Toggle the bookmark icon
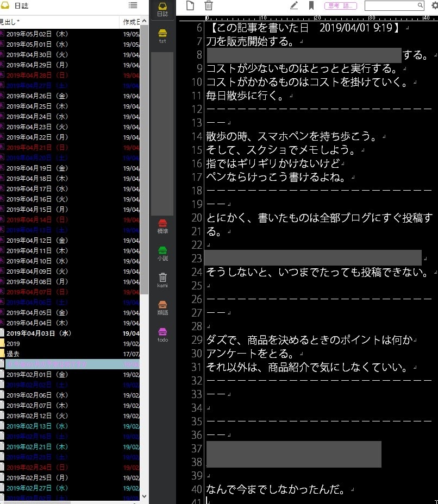Screen dimensions: 438x504 coord(311,6)
